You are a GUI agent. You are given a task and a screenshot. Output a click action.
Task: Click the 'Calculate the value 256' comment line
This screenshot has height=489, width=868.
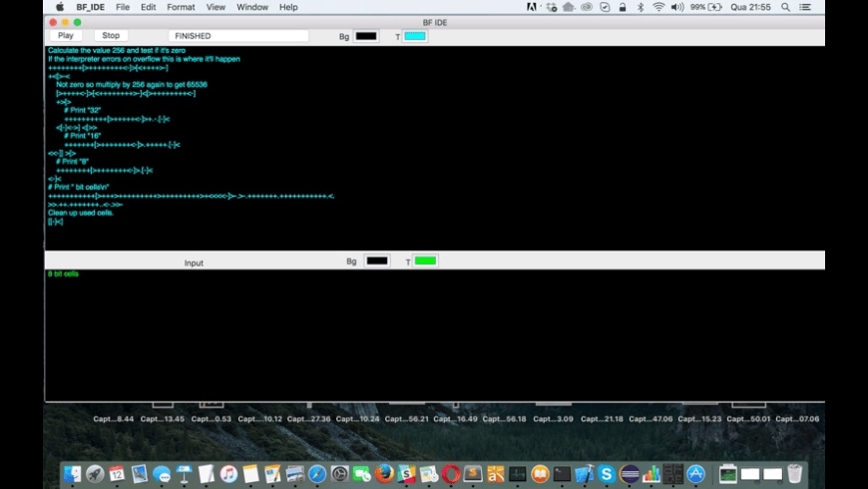[x=117, y=50]
